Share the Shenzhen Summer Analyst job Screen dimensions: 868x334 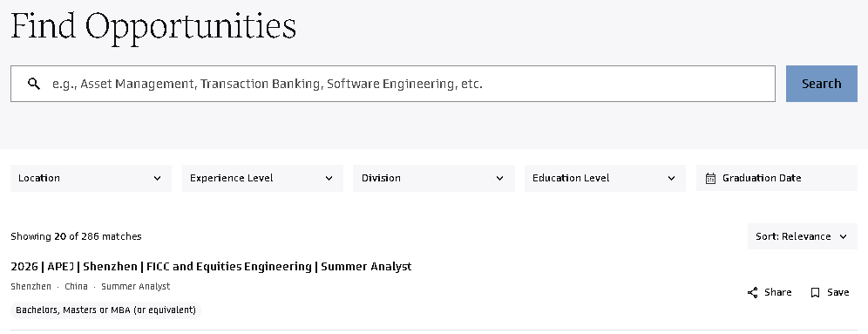pyautogui.click(x=770, y=292)
